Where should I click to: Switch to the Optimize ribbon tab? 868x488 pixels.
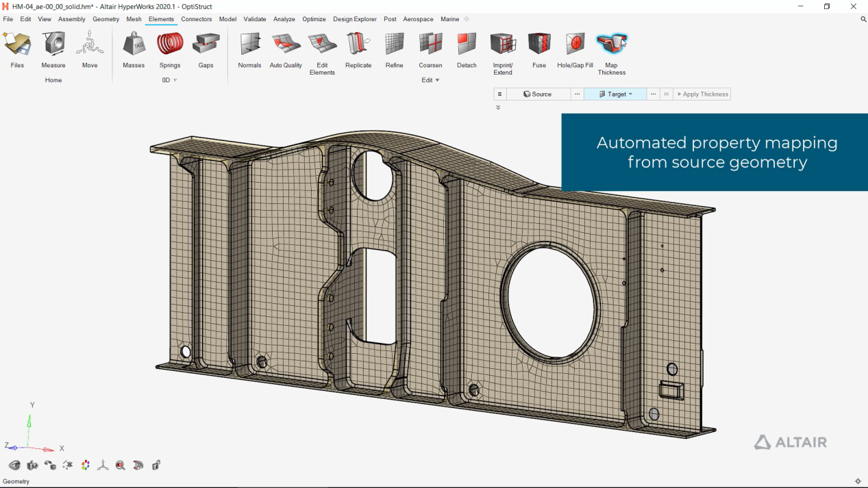(314, 19)
